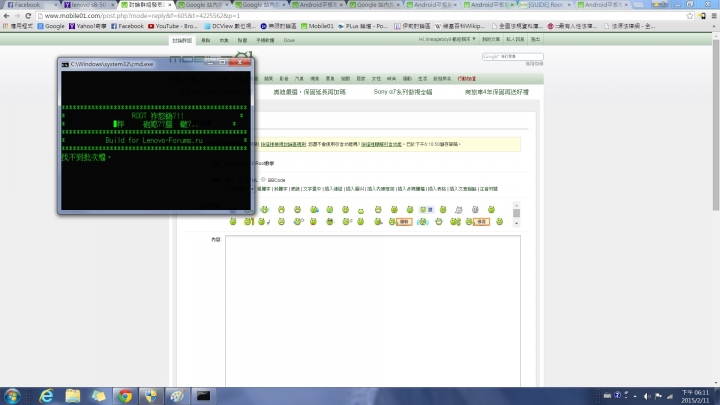Image resolution: width=720 pixels, height=405 pixels.
Task: Select the 討論群組 site tab
Action: pyautogui.click(x=182, y=40)
